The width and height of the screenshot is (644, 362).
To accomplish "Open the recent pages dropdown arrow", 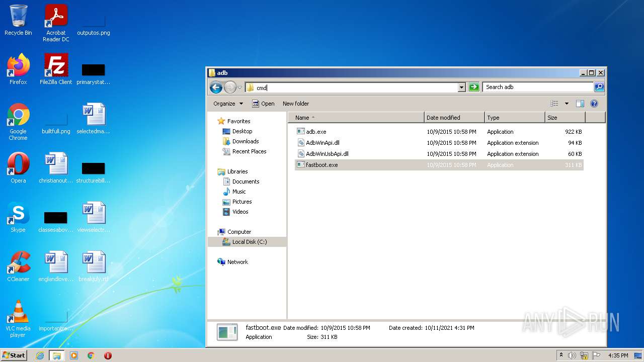I will [240, 87].
